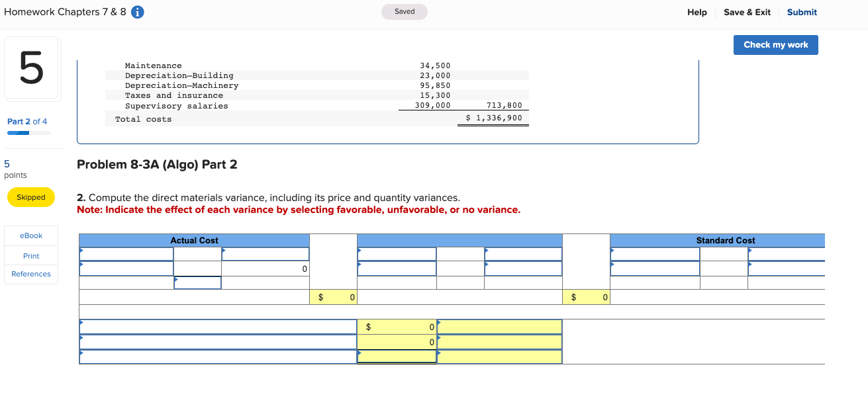Click the assignment information icon beside the homework title
The image size is (868, 420).
point(137,11)
